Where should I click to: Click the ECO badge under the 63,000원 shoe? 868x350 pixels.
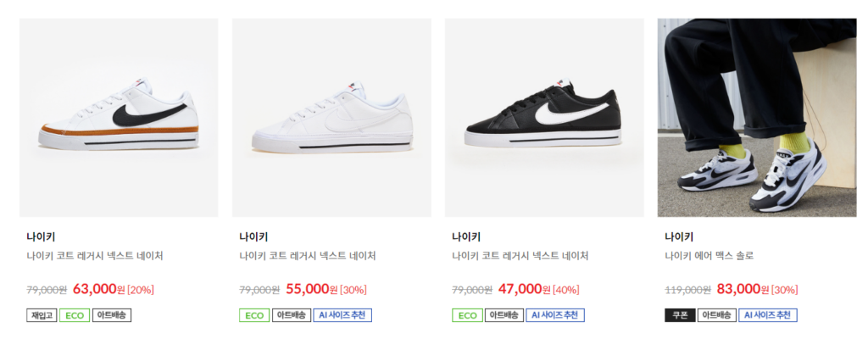click(75, 315)
